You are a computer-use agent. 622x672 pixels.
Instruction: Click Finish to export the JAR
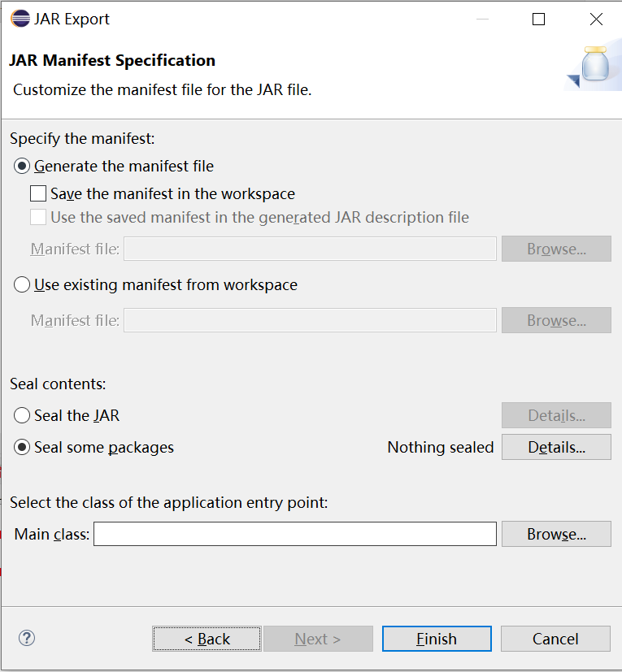[437, 639]
